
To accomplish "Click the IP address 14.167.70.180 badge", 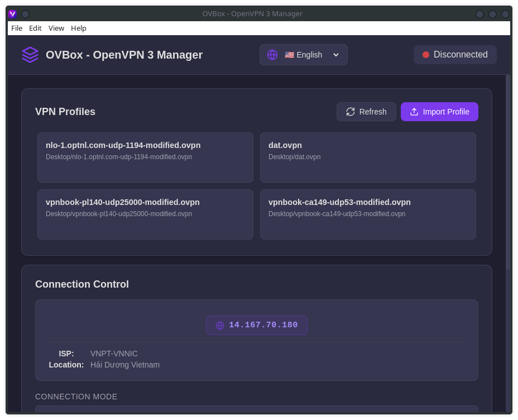I will coord(257,325).
